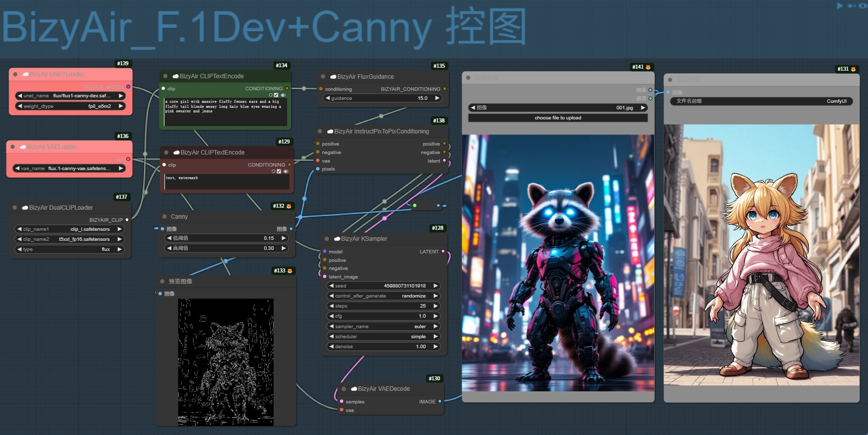Open the weight_dtype fp8_e5m2 dropdown
This screenshot has width=868, height=435.
[71, 106]
